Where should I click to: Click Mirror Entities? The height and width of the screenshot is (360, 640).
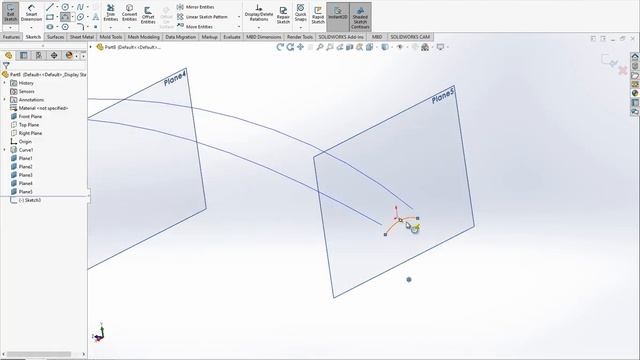pyautogui.click(x=196, y=7)
